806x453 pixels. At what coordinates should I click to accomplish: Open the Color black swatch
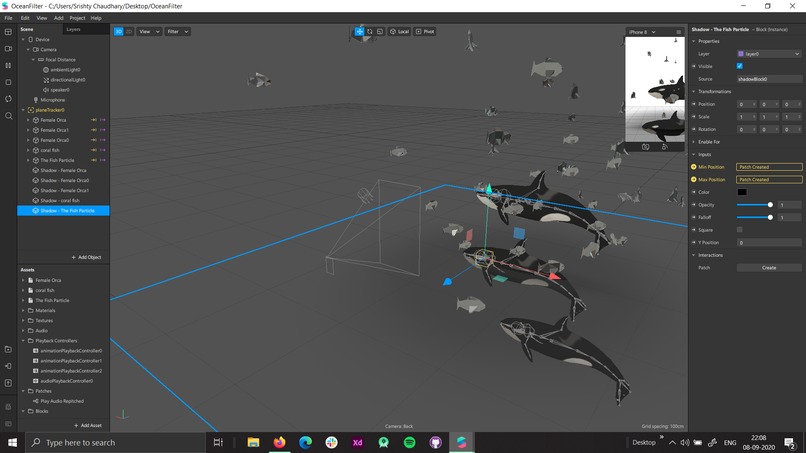pos(742,192)
